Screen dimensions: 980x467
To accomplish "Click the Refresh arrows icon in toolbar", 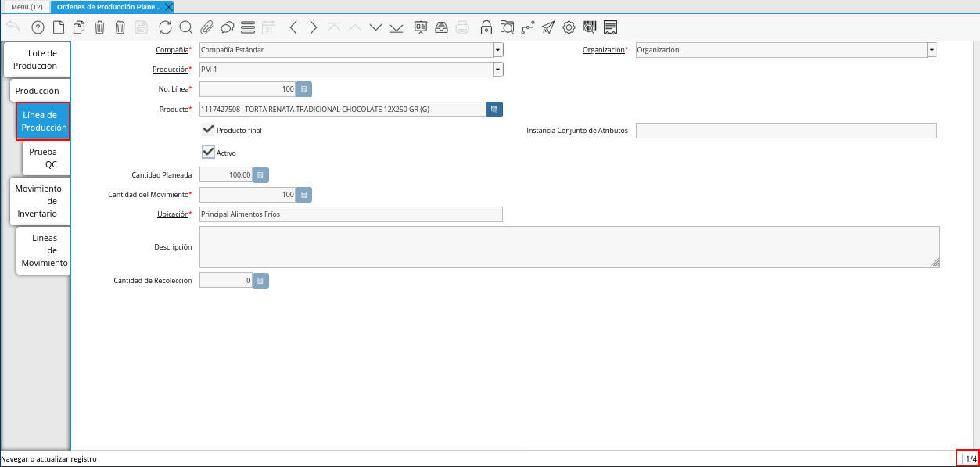I will (x=165, y=27).
